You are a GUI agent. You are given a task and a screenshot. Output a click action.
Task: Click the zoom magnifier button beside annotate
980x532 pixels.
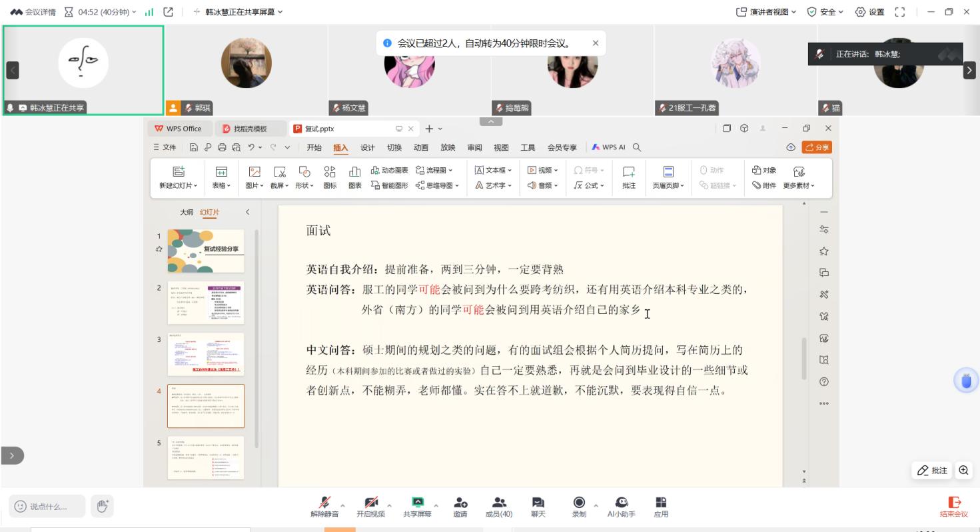coord(963,470)
